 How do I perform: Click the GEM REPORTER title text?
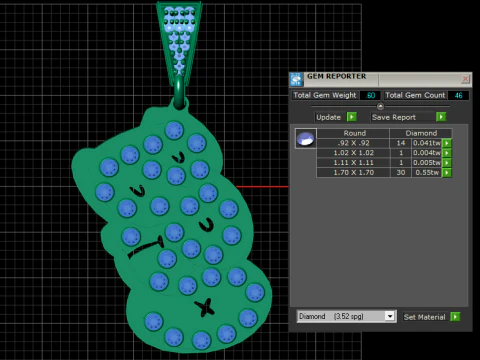click(x=336, y=76)
